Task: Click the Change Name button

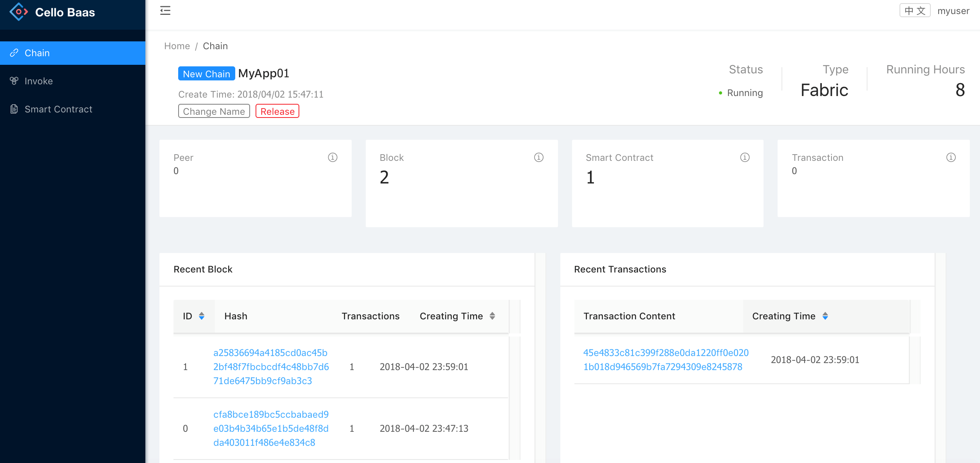Action: (214, 111)
